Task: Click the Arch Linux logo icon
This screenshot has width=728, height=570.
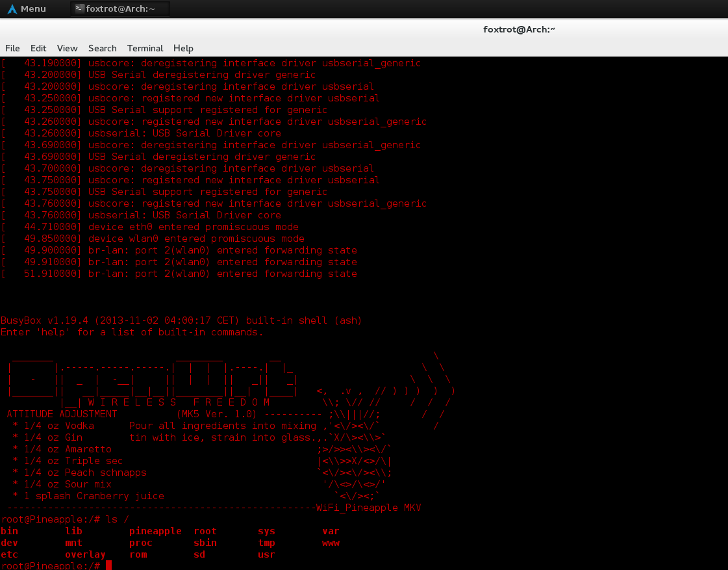Action: pyautogui.click(x=12, y=8)
